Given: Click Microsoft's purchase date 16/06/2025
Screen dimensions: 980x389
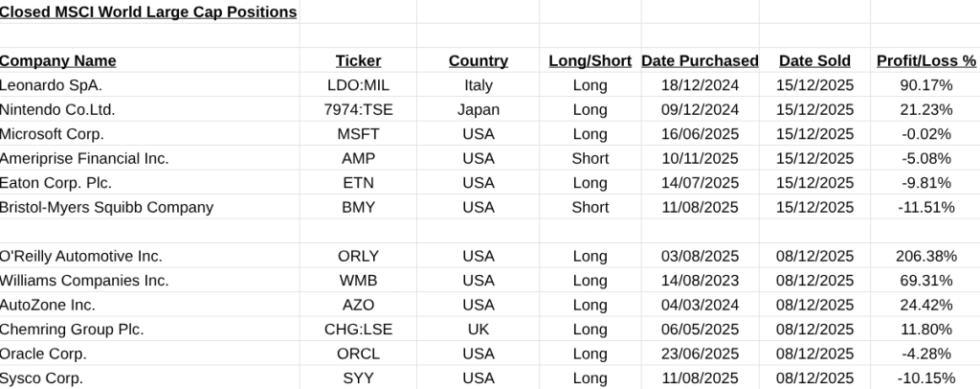Looking at the screenshot, I should click(700, 134).
